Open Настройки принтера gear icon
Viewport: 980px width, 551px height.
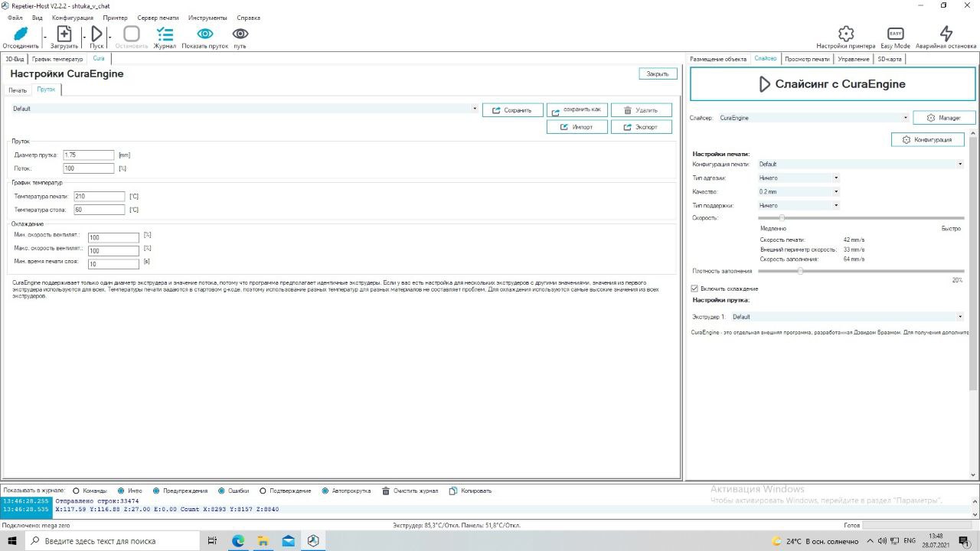pyautogui.click(x=846, y=34)
